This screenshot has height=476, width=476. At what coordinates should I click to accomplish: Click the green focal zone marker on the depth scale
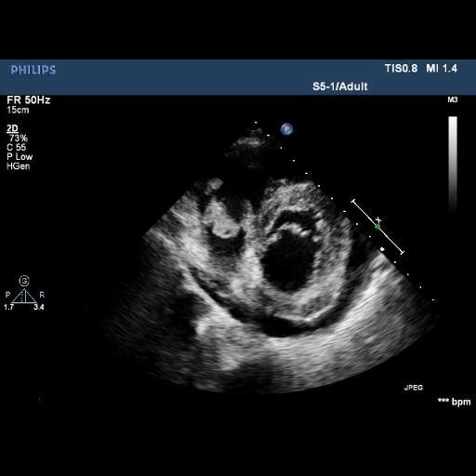(x=377, y=227)
